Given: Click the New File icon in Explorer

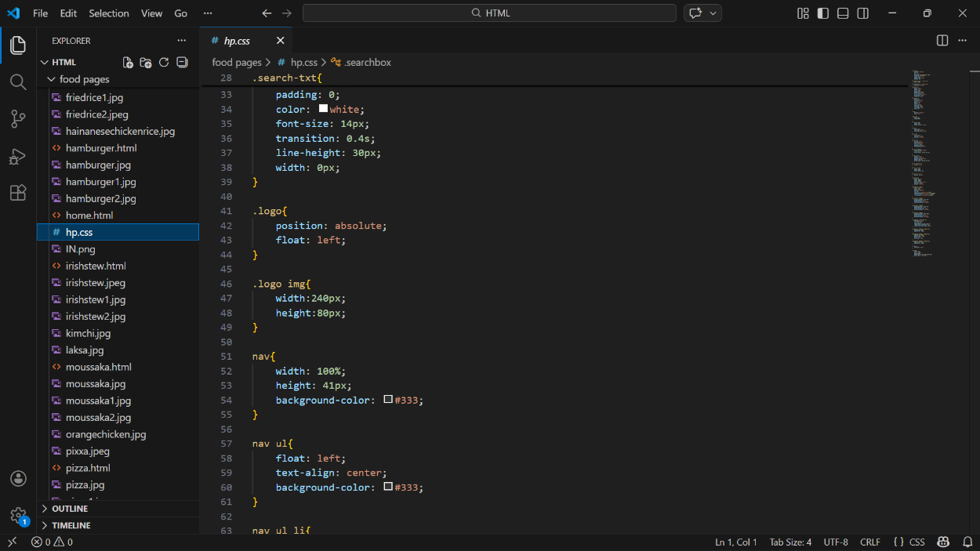Looking at the screenshot, I should tap(128, 63).
